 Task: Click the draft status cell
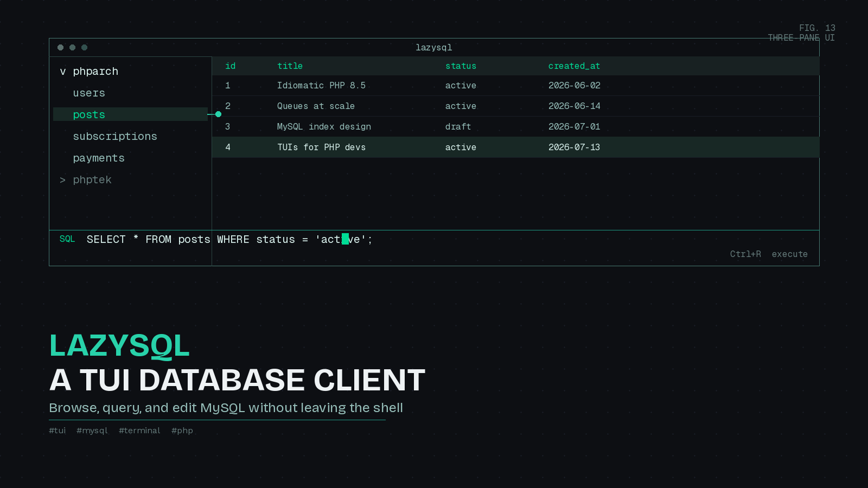(x=458, y=127)
